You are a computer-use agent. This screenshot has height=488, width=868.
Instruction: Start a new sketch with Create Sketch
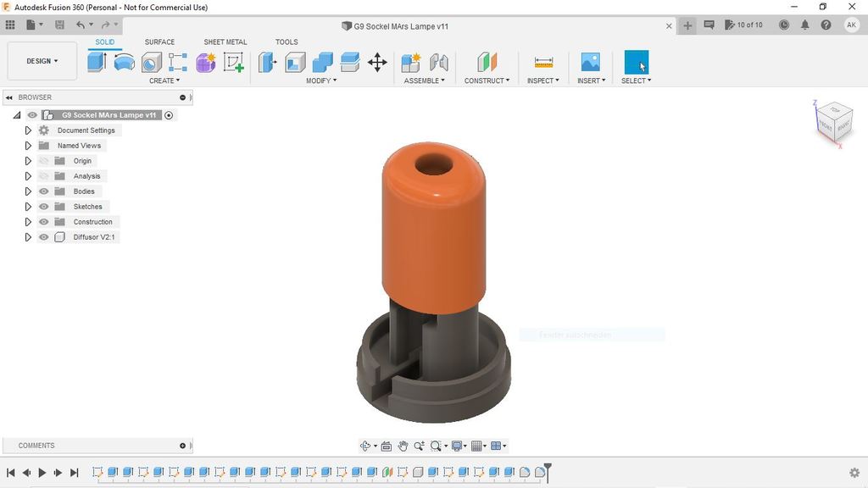pyautogui.click(x=233, y=62)
